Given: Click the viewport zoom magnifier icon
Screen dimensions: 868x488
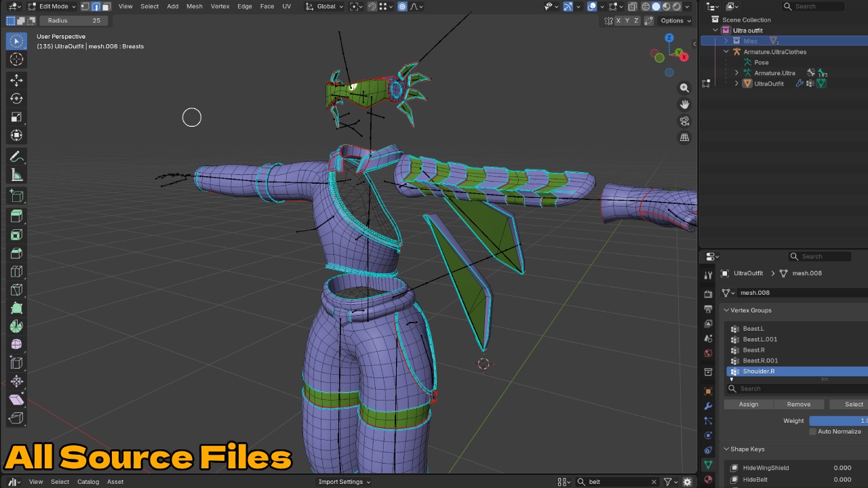Looking at the screenshot, I should (684, 87).
